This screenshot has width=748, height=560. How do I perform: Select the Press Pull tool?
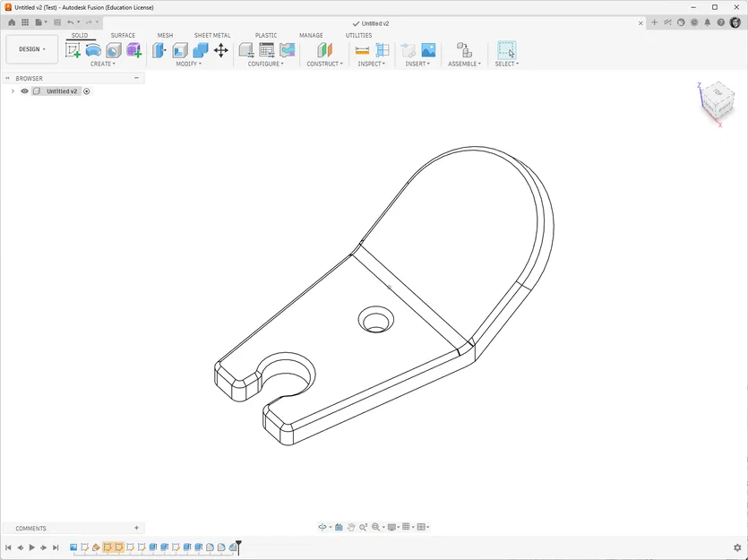(159, 50)
